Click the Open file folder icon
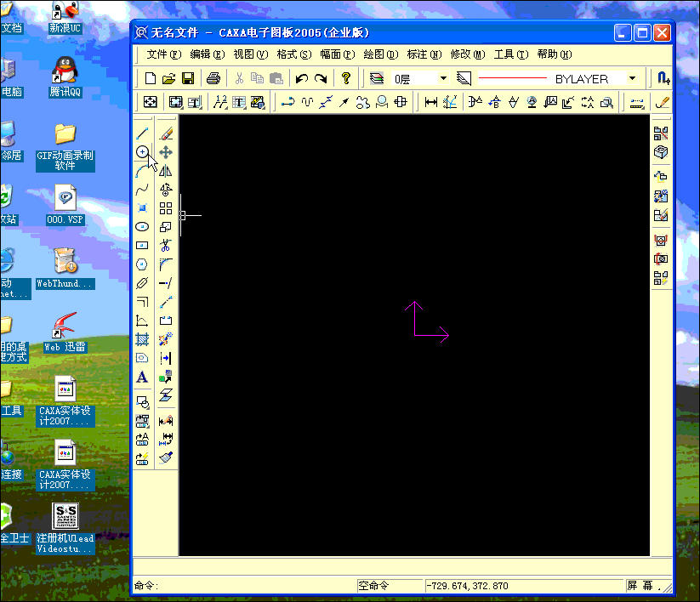 tap(168, 79)
